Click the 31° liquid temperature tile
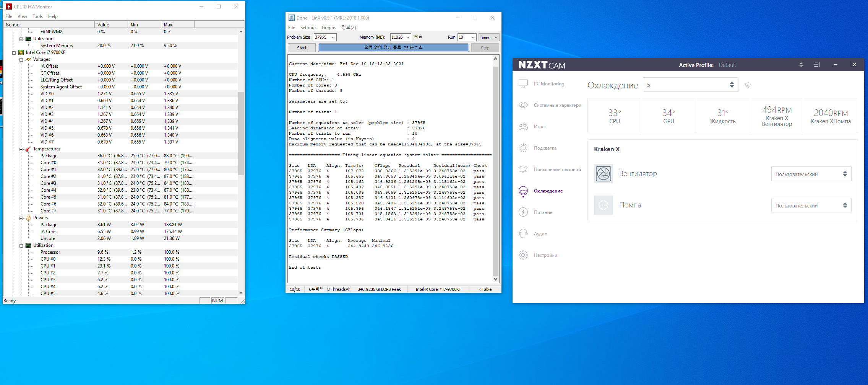 [x=723, y=116]
